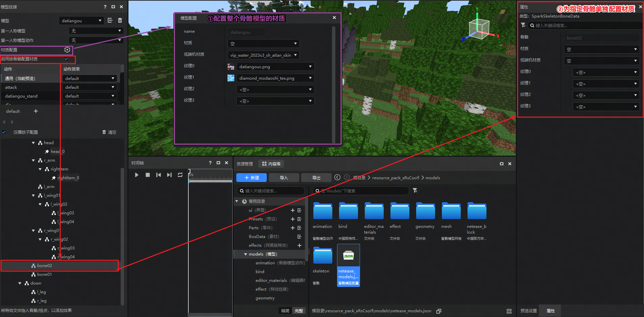Image resolution: width=644 pixels, height=317 pixels.
Task: Open bone material dropdown in properties
Action: [x=602, y=50]
